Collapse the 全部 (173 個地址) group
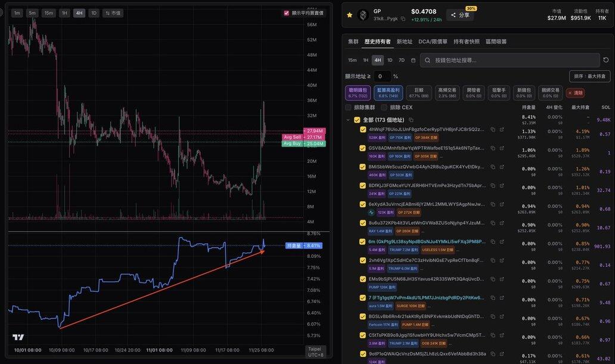 click(x=348, y=120)
